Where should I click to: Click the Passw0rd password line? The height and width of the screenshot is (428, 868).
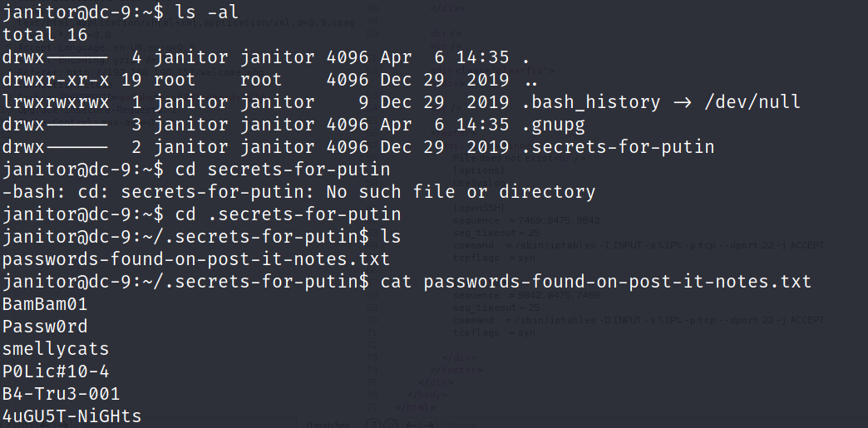(45, 327)
